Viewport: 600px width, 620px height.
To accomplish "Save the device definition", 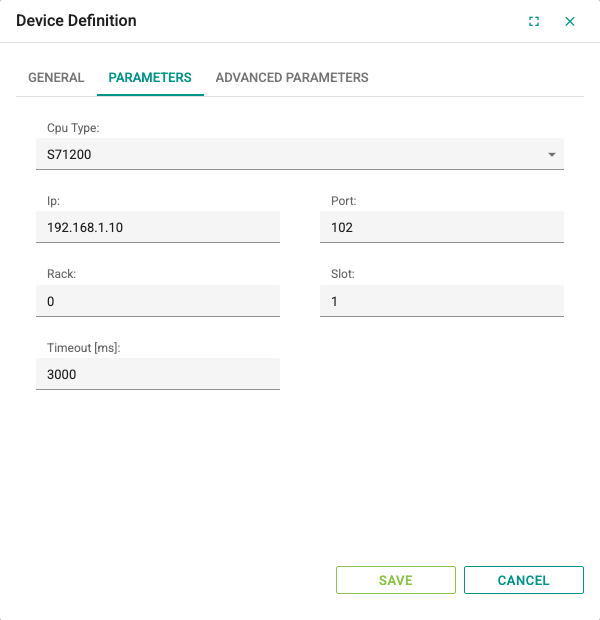I will (396, 580).
